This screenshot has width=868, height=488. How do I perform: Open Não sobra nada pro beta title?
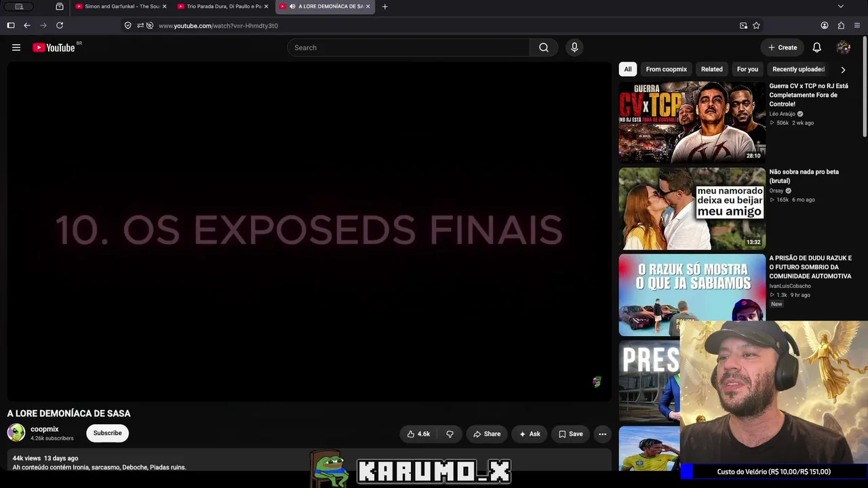pyautogui.click(x=804, y=176)
